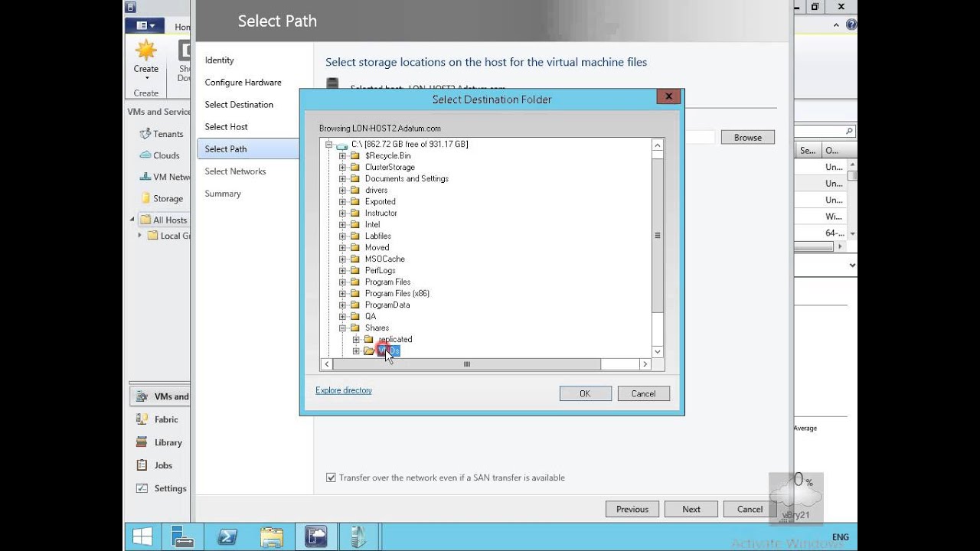Screen dimensions: 980x551
Task: Open the Fabric workspace
Action: tap(166, 419)
